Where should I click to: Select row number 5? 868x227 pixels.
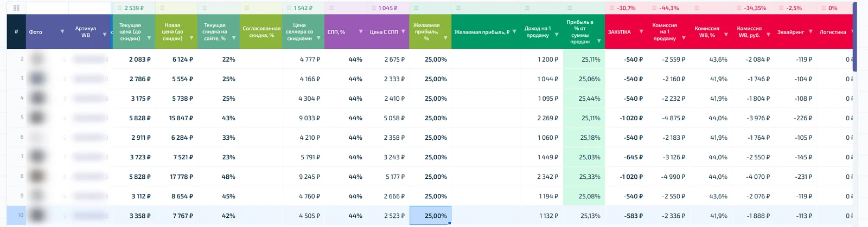16,118
